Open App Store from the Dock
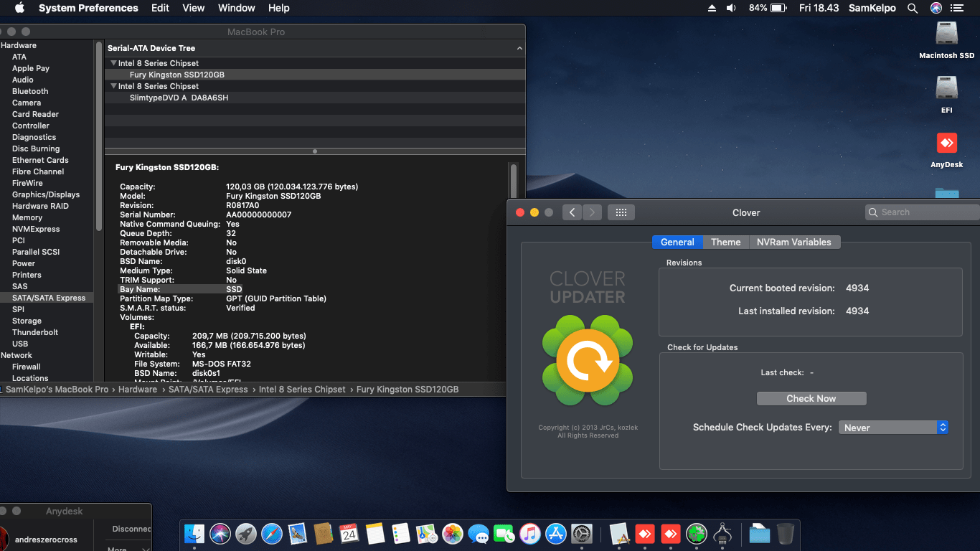The image size is (980, 551). pos(556,534)
